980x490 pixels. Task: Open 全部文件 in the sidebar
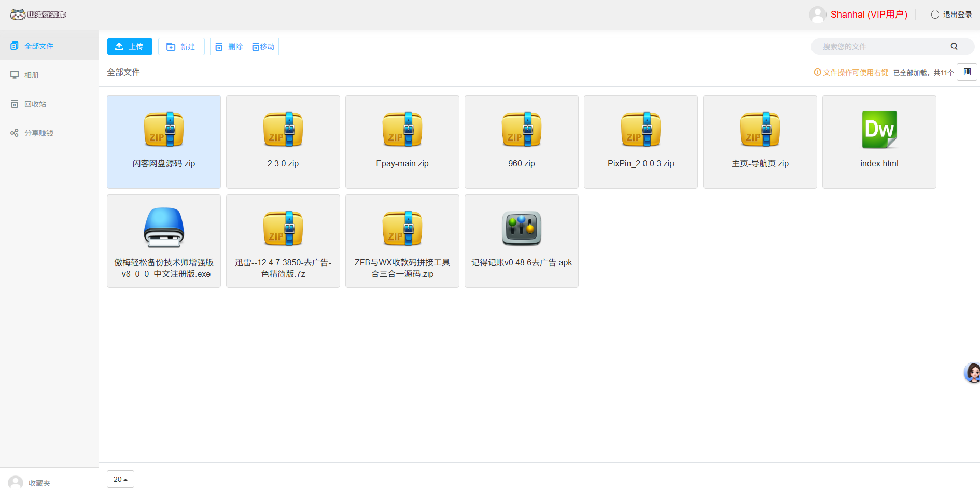click(39, 46)
